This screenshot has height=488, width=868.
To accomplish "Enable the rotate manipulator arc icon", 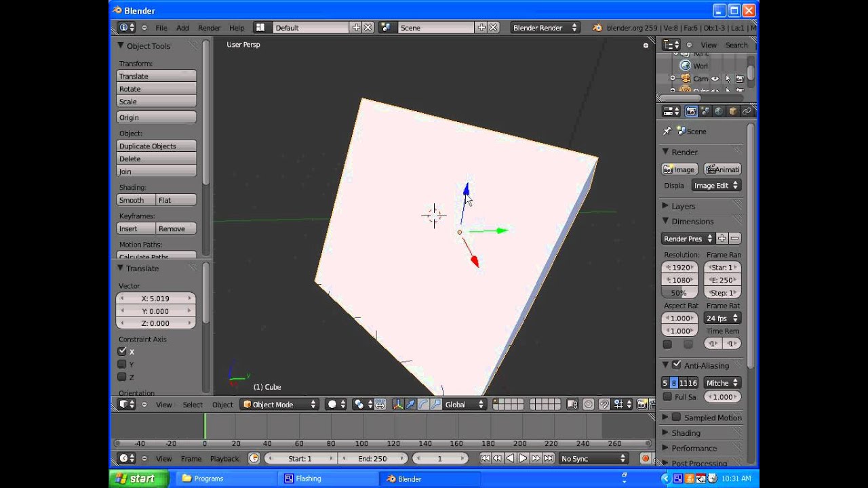I will 423,404.
